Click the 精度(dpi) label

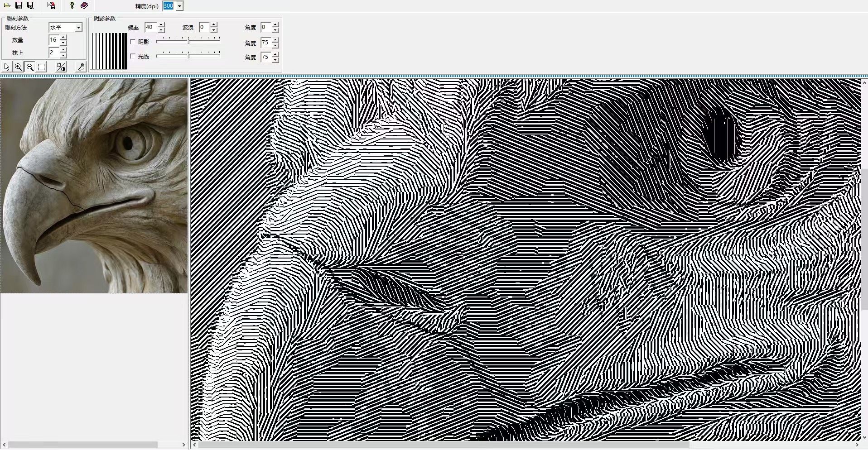point(147,6)
